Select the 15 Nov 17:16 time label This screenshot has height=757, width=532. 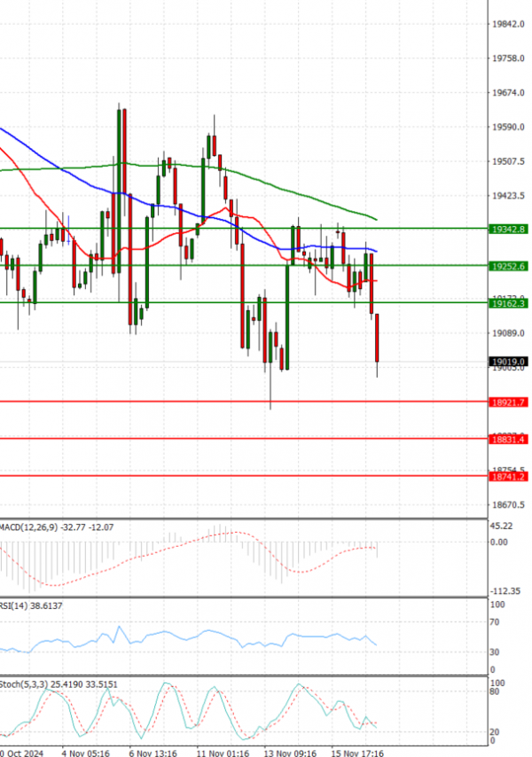pos(359,751)
